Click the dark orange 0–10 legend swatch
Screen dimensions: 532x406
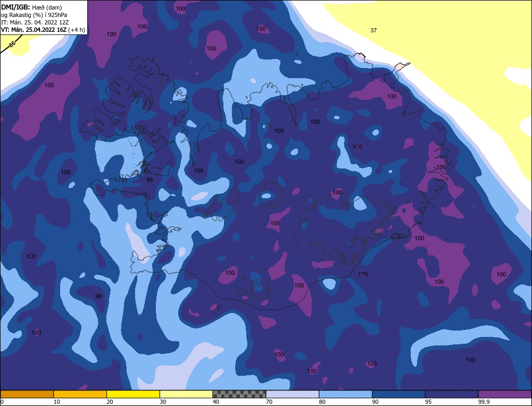[x=27, y=394]
